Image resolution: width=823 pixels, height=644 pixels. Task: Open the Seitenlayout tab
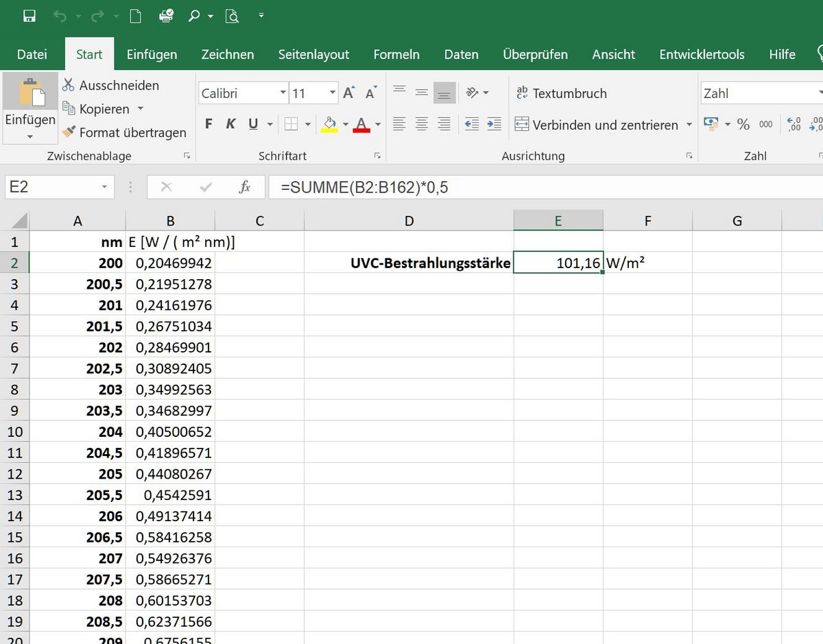pos(313,54)
